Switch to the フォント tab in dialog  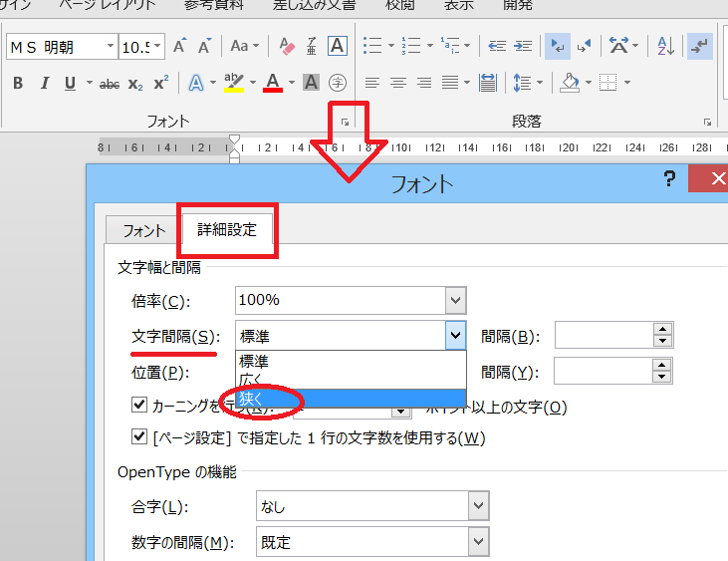coord(143,230)
